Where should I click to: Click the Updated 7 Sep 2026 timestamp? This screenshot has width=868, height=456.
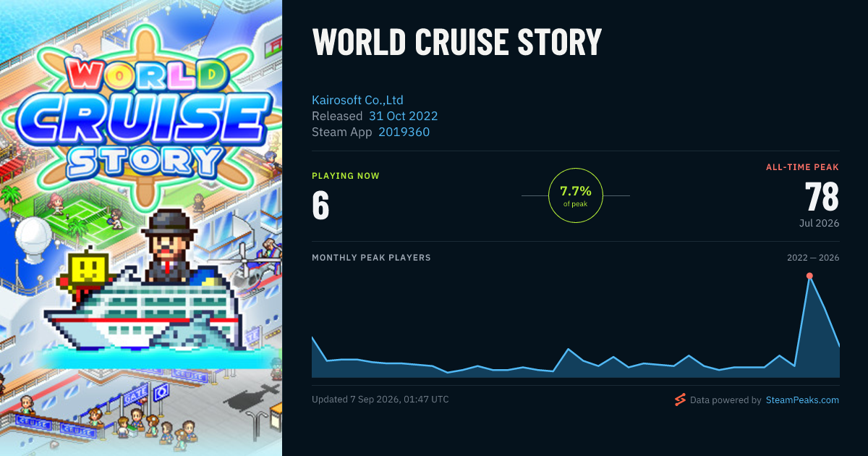pos(380,400)
